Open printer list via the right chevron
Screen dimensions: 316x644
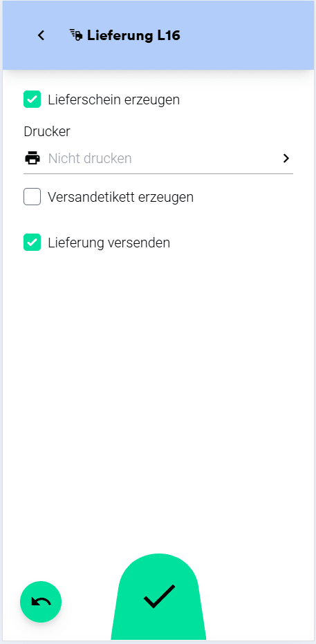[x=286, y=158]
